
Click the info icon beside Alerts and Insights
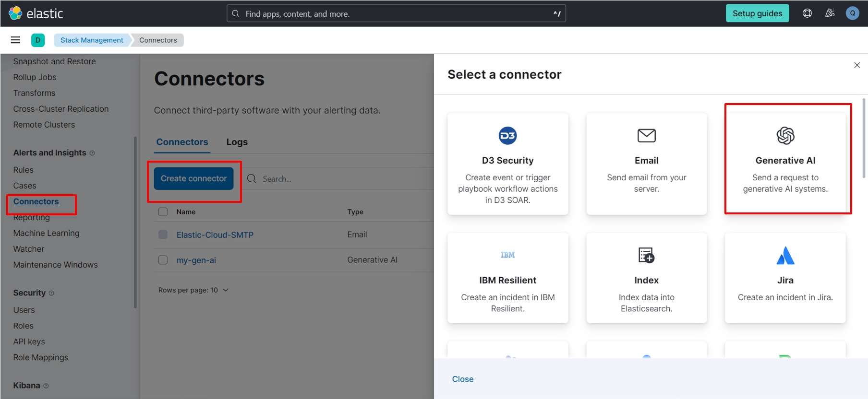pos(92,153)
